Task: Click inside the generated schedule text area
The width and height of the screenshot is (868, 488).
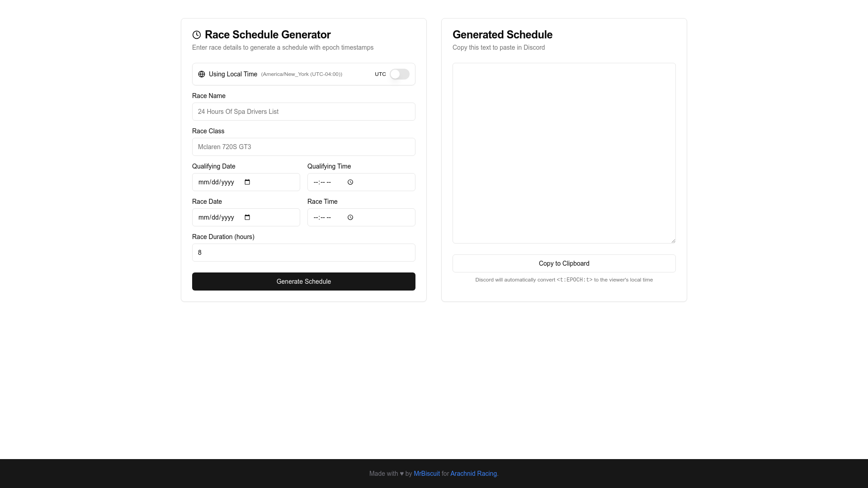Action: pos(564,153)
